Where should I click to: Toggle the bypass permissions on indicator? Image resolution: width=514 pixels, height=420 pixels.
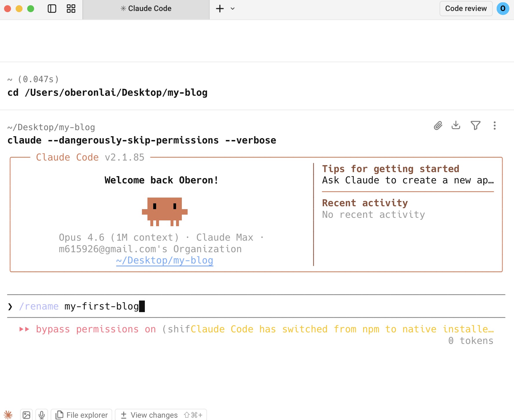click(x=95, y=329)
